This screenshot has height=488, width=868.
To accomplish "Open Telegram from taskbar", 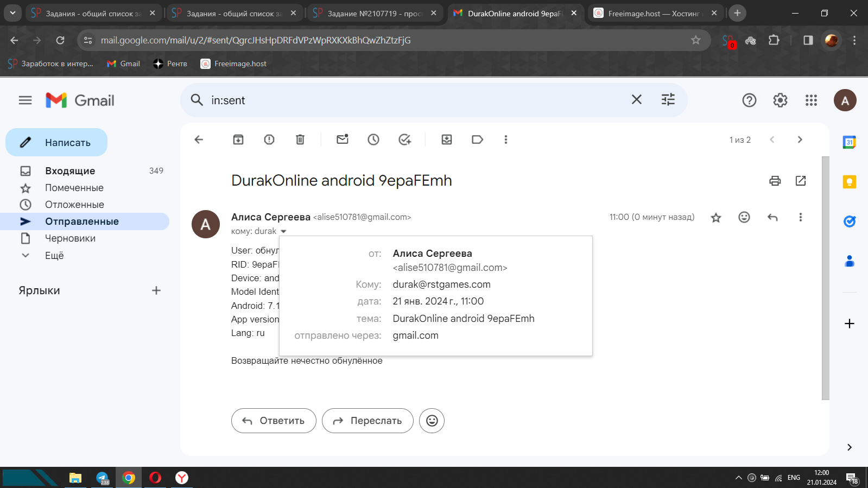I will [x=102, y=478].
